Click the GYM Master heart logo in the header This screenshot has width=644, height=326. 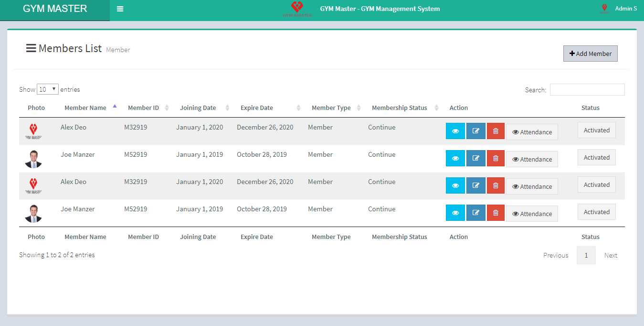point(297,9)
